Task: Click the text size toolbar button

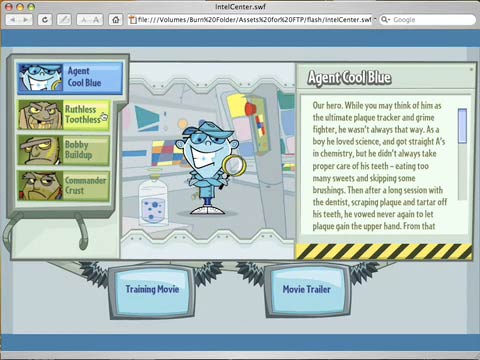Action: pyautogui.click(x=90, y=20)
